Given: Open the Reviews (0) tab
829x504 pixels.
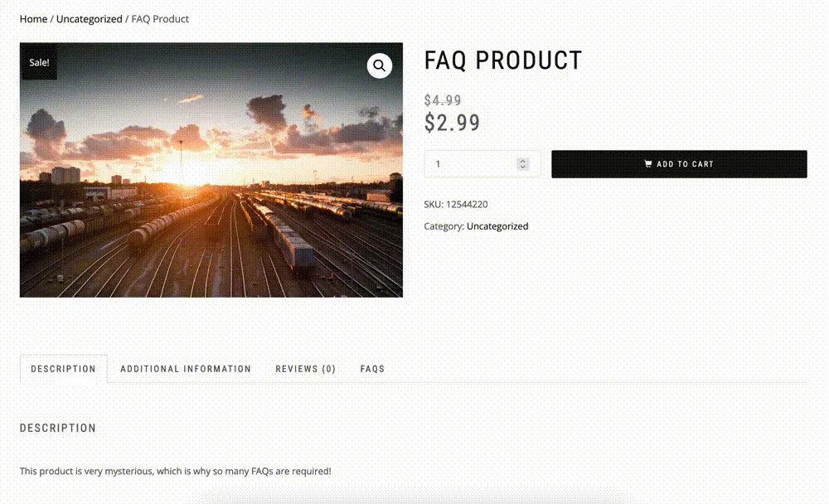Looking at the screenshot, I should pos(306,369).
